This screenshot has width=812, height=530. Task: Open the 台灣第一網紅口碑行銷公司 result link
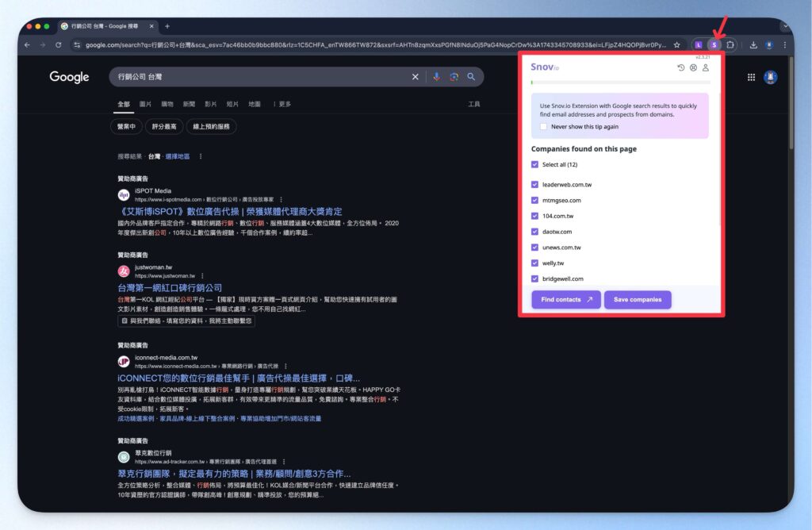[x=170, y=288]
